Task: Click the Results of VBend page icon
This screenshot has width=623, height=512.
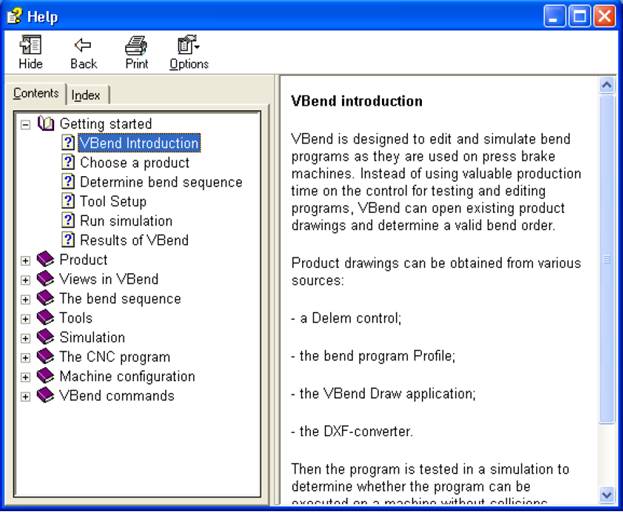Action: 68,240
